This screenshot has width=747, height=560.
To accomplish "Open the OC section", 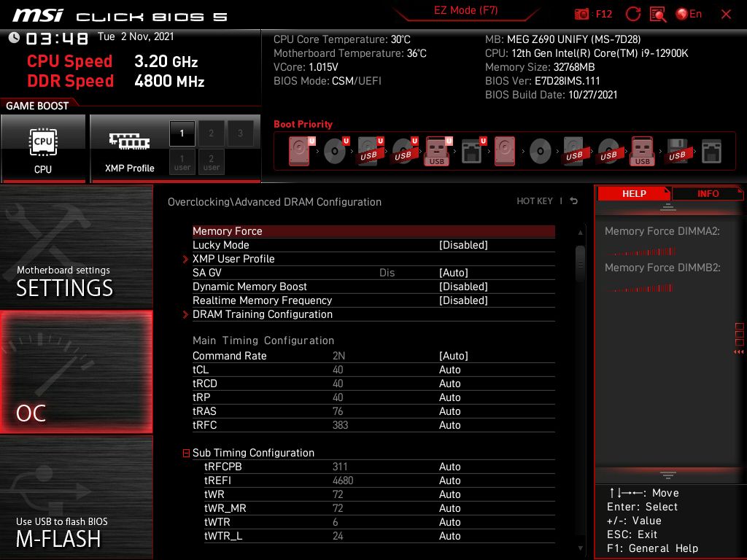I will [x=76, y=372].
